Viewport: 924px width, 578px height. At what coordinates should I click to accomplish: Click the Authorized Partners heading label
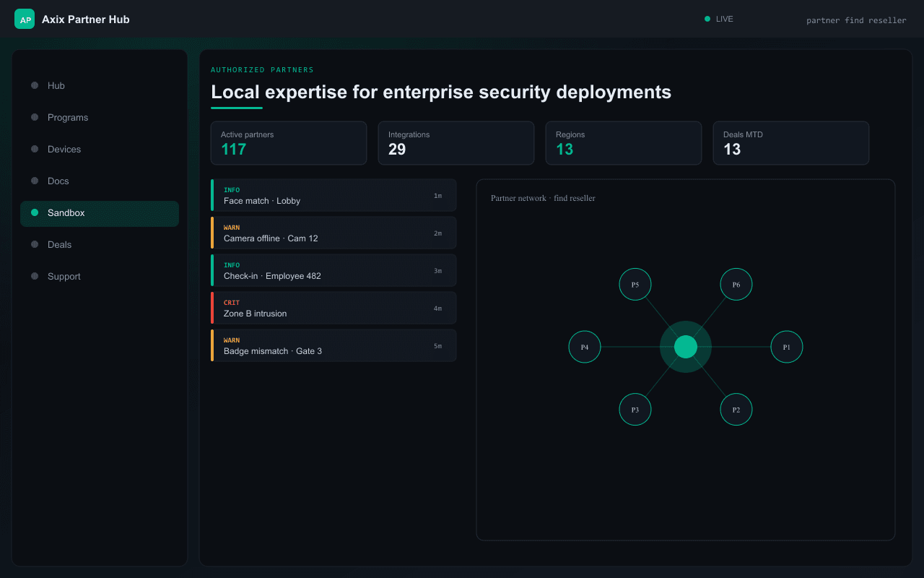[x=262, y=70]
